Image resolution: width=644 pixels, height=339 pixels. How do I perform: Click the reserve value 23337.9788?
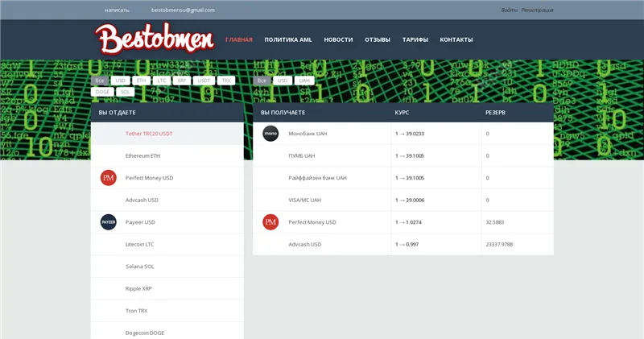499,245
